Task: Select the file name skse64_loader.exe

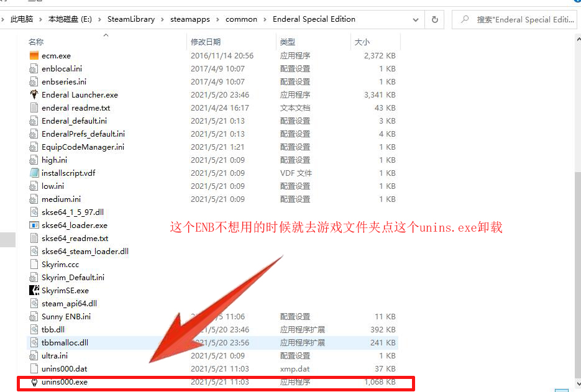Action: pyautogui.click(x=75, y=226)
